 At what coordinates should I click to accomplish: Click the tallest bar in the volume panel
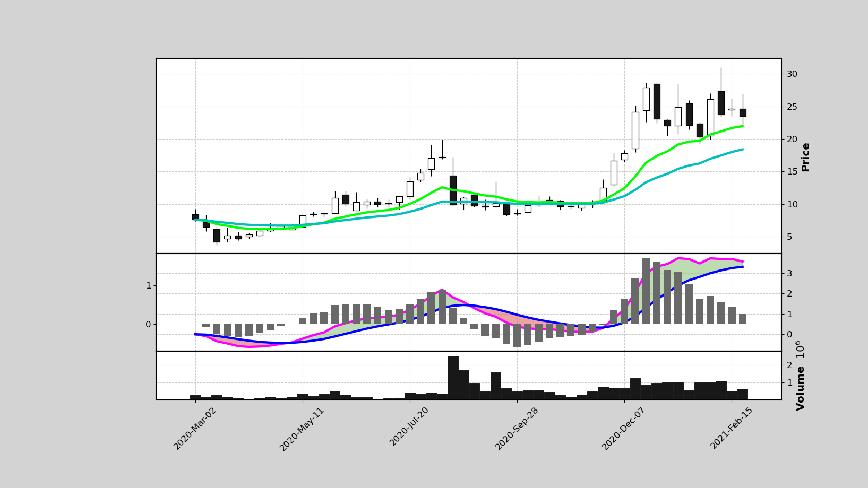pos(453,378)
